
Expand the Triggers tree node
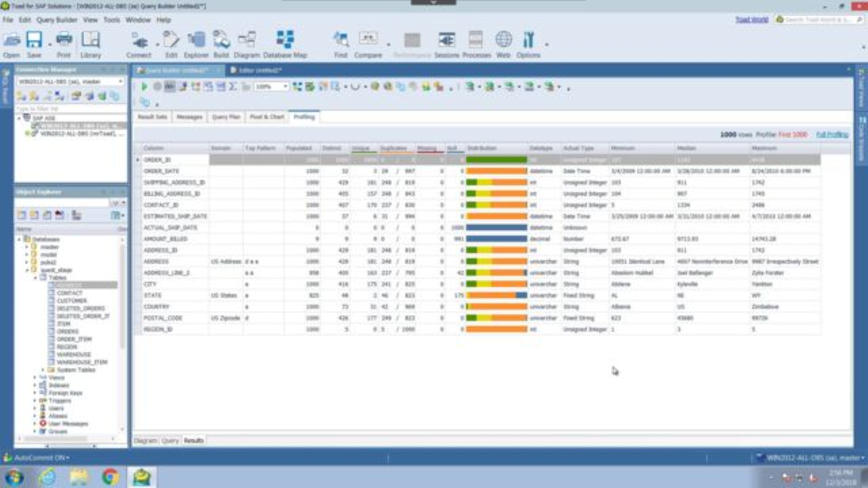(35, 401)
